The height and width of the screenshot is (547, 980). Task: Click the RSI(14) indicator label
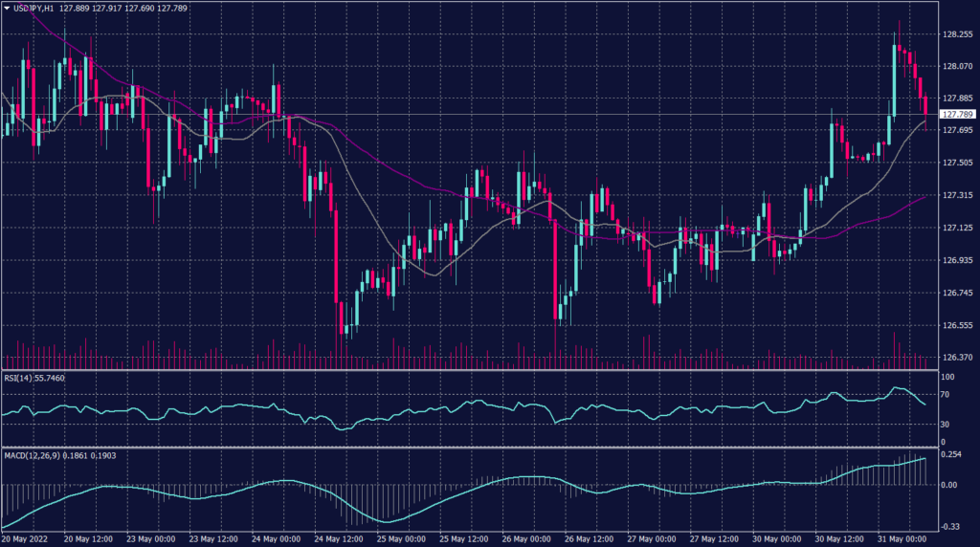[x=21, y=379]
